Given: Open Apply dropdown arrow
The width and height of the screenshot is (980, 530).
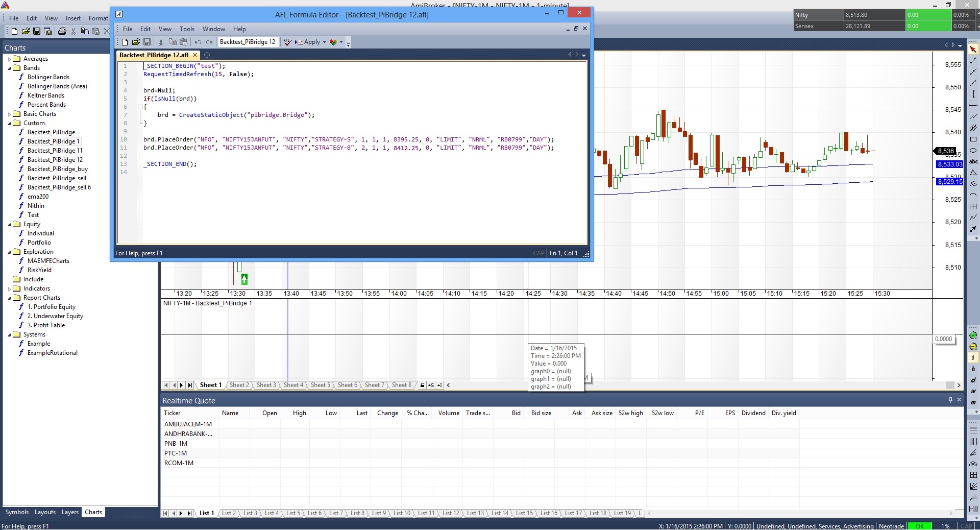Looking at the screenshot, I should (x=324, y=42).
